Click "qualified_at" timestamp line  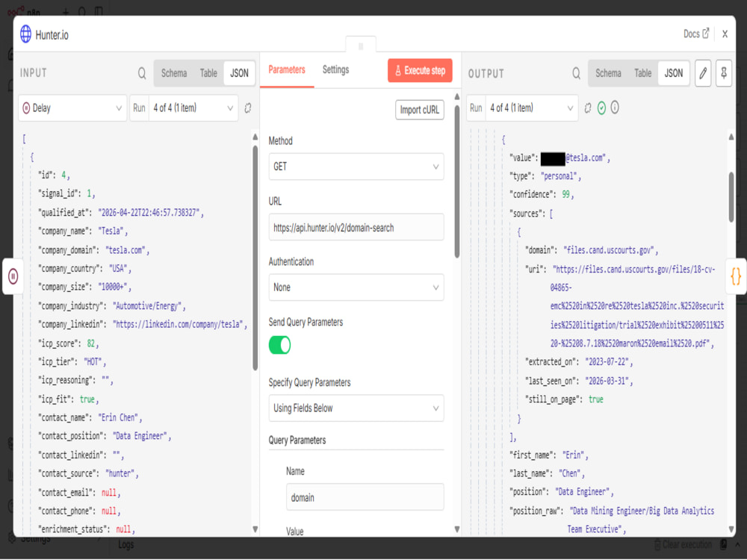(x=121, y=213)
